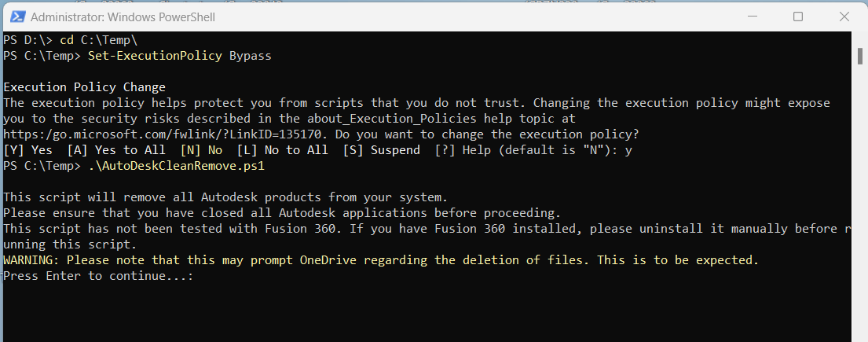This screenshot has width=868, height=342.
Task: Click the '[A] Yes to All' option text
Action: [115, 150]
